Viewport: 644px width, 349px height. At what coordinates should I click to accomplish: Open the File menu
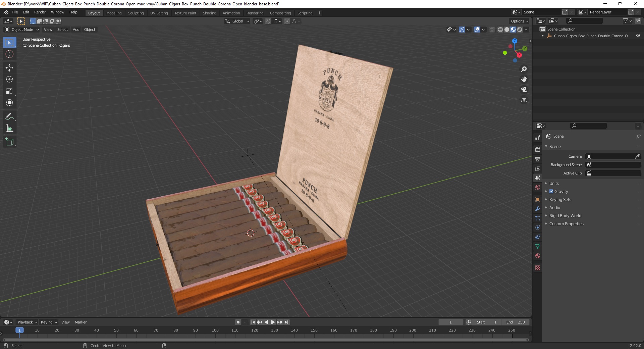[15, 12]
